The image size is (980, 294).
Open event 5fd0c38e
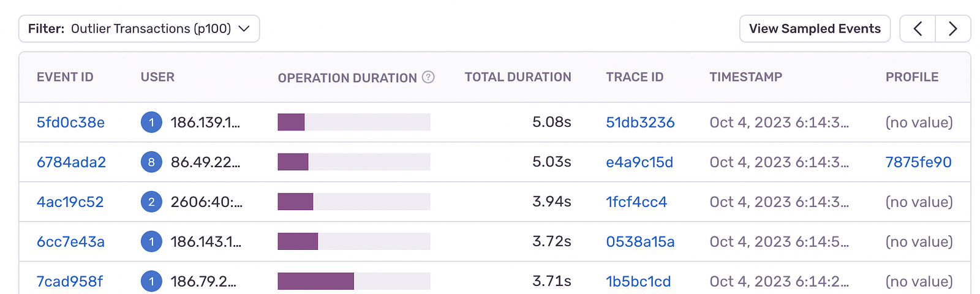[x=70, y=123]
